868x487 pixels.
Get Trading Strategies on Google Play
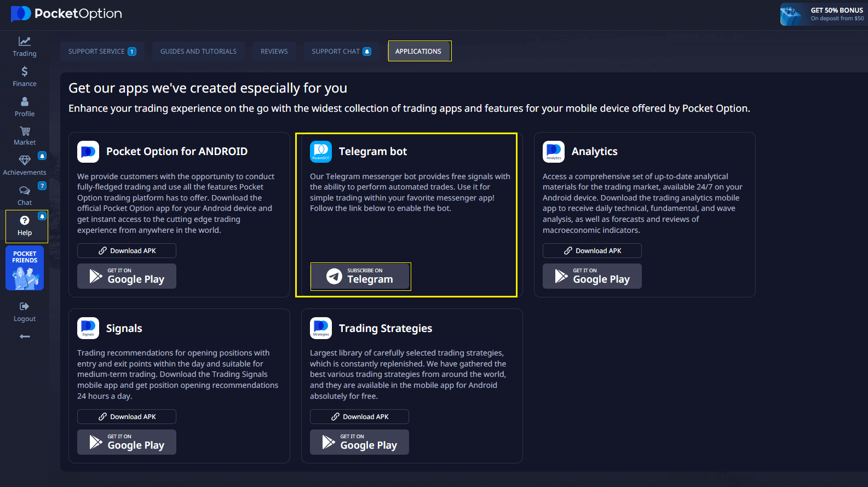pos(359,442)
